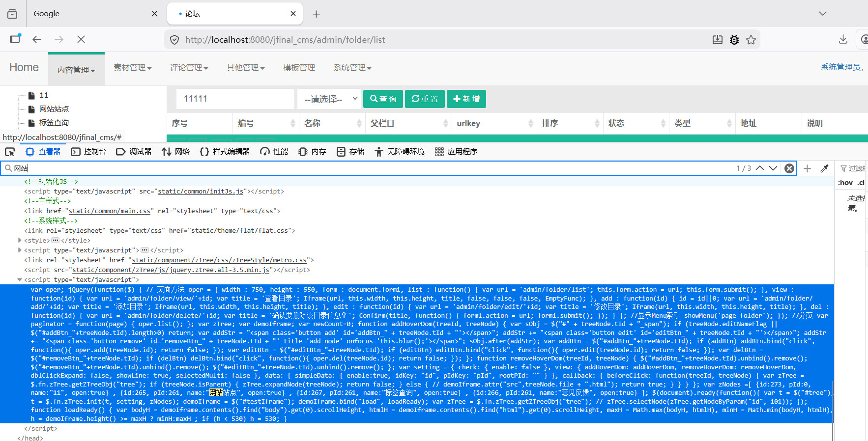Image resolution: width=868 pixels, height=441 pixels.
Task: Close the Google tab
Action: pyautogui.click(x=154, y=14)
